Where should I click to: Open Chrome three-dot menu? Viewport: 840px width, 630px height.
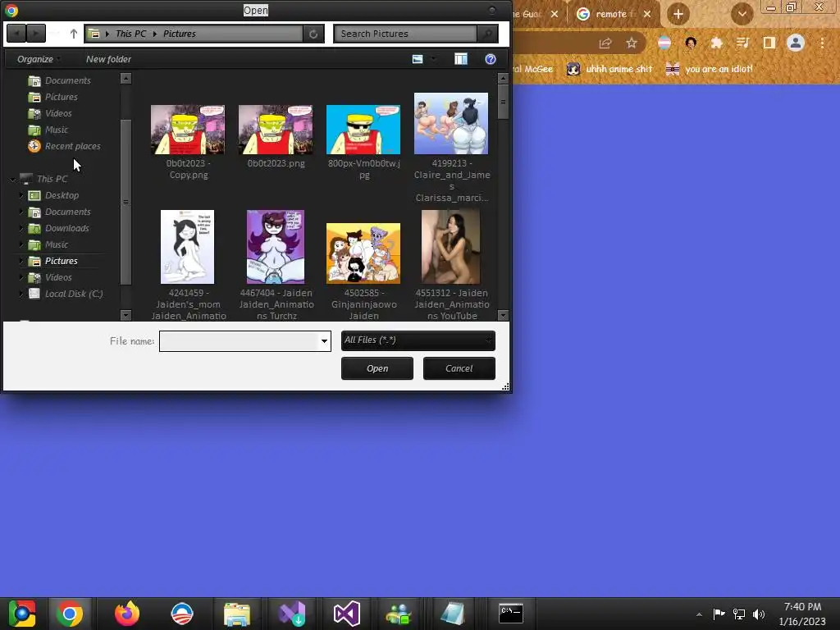pyautogui.click(x=822, y=43)
